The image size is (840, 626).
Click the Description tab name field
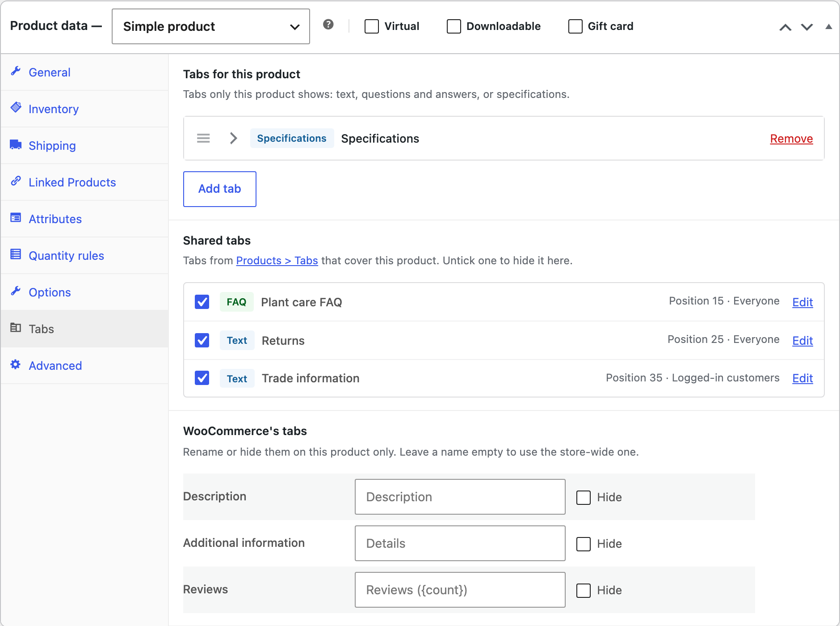point(460,497)
